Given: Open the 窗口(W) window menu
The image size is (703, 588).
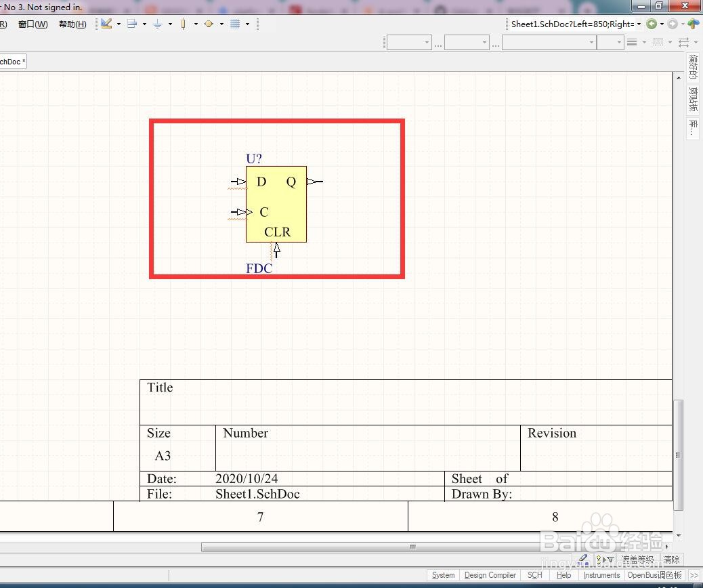Looking at the screenshot, I should [33, 24].
